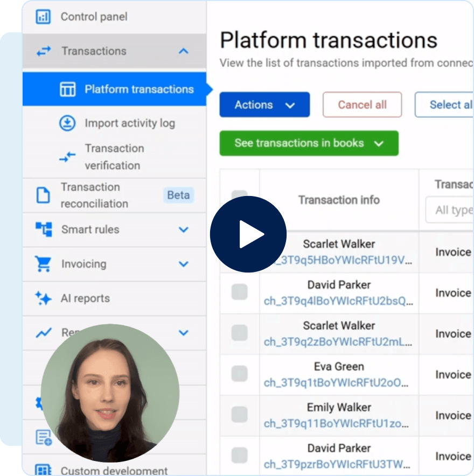474x476 pixels.
Task: Open transaction link ch_3T9q4lBoYWIcRFtU2bsQ
Action: click(x=338, y=301)
